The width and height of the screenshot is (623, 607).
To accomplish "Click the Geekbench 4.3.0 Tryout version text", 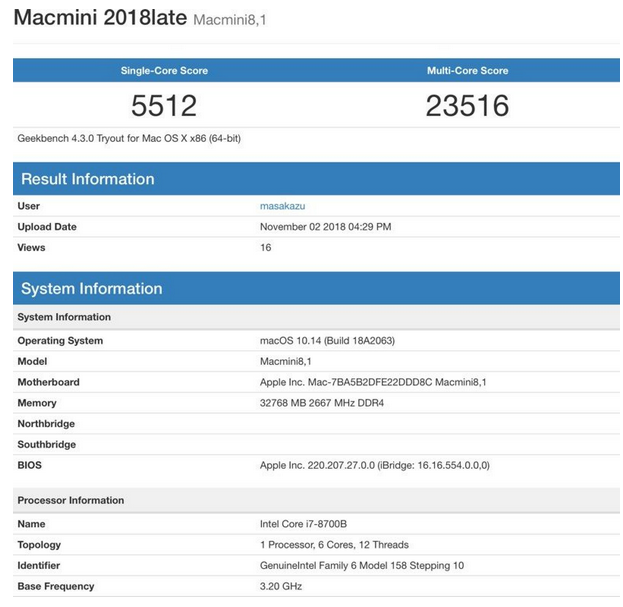I will (129, 138).
